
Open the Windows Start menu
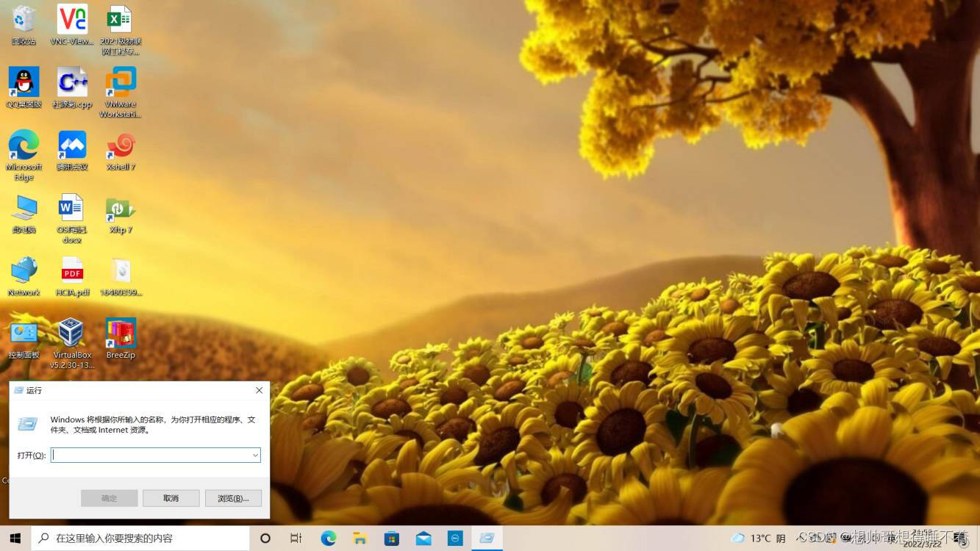point(15,539)
